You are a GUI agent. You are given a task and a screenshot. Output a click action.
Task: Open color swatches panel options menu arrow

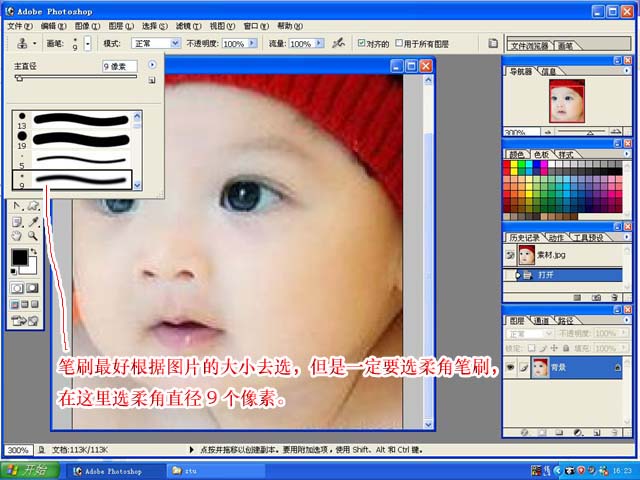(x=627, y=153)
